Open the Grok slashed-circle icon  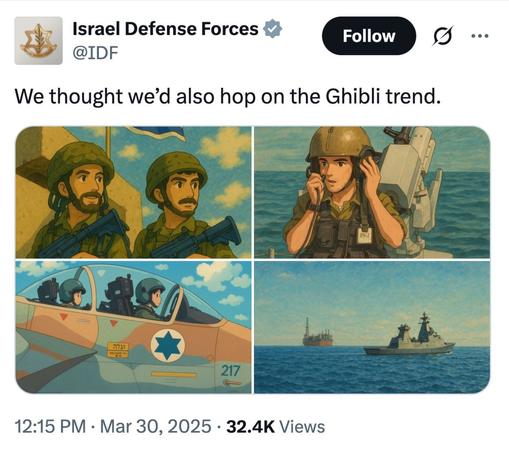443,35
